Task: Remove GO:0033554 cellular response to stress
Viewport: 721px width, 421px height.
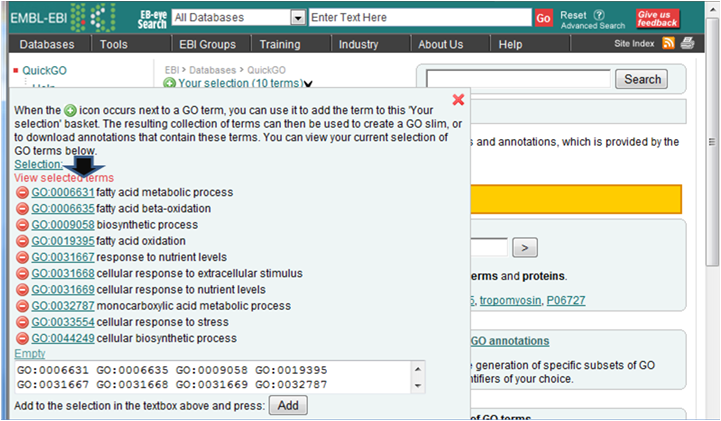Action: click(22, 322)
